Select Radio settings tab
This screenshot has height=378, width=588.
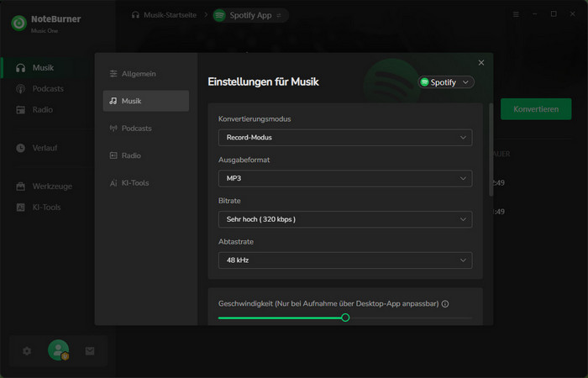[x=146, y=155]
